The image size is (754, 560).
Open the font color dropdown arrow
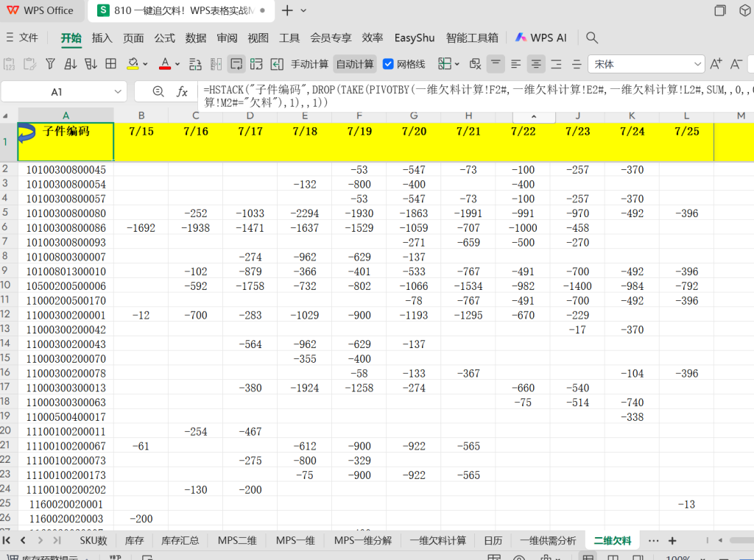(177, 64)
